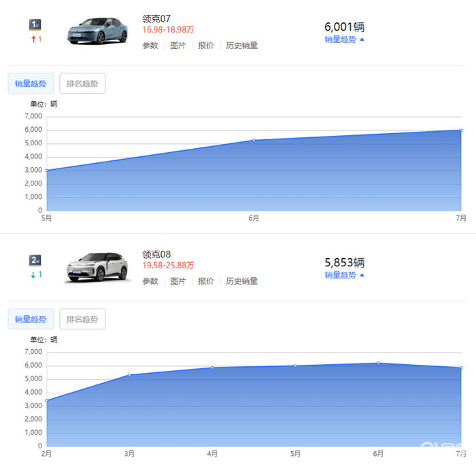The image size is (476, 464).
Task: Click the 3月 data point on 领克08 chart
Action: pos(130,375)
